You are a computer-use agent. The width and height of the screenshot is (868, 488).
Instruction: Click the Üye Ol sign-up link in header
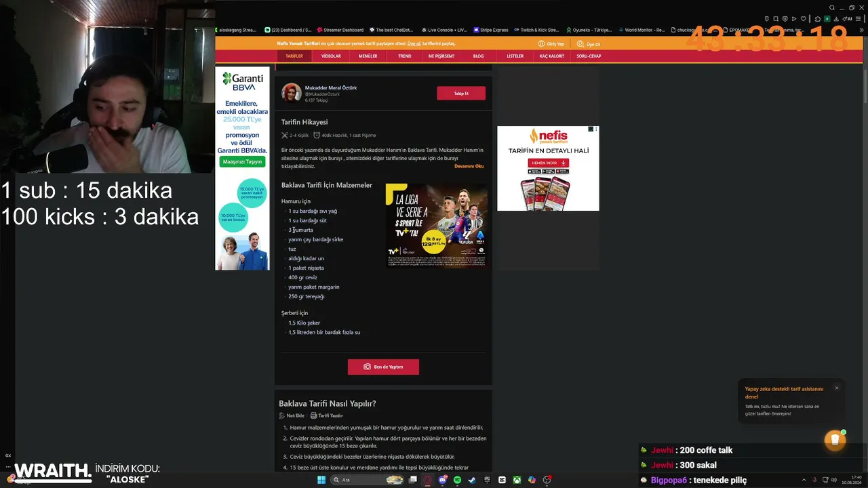(589, 44)
